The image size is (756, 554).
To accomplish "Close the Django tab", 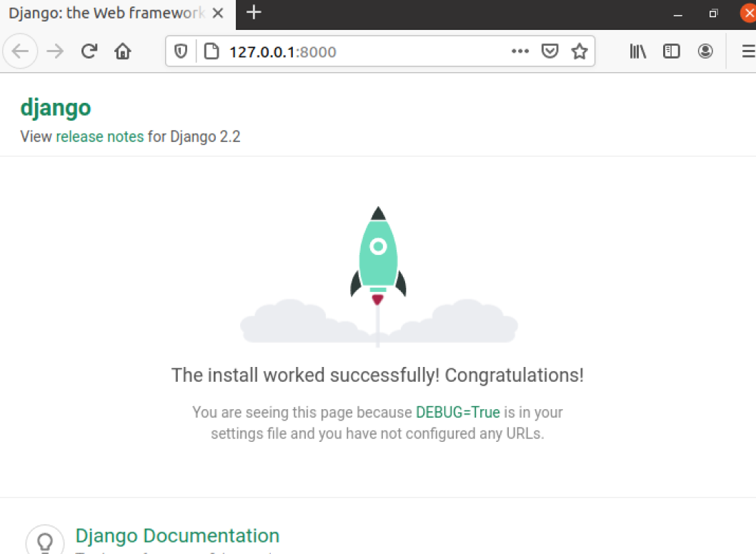I will pyautogui.click(x=218, y=13).
